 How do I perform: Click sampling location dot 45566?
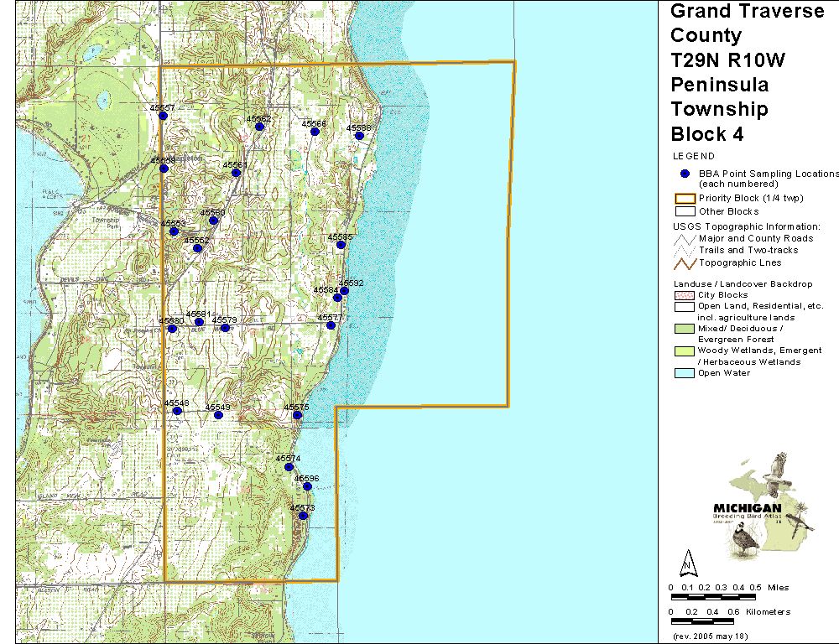point(315,132)
